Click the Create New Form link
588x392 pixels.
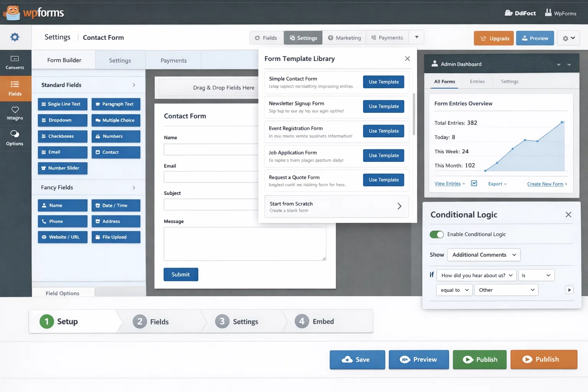tap(545, 184)
